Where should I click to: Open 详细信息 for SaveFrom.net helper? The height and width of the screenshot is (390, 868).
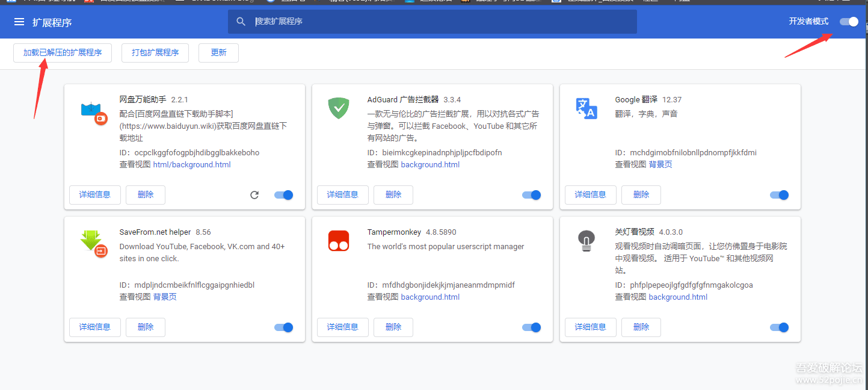pyautogui.click(x=95, y=327)
